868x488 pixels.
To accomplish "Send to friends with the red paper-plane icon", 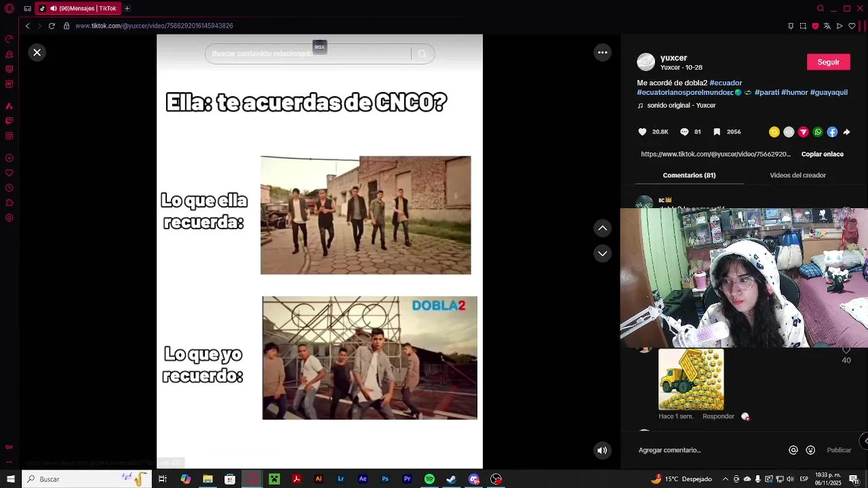I will pyautogui.click(x=803, y=132).
